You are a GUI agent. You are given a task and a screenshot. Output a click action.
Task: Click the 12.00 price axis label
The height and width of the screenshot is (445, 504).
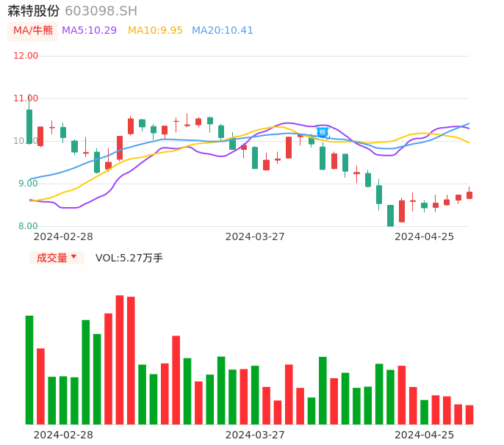pos(26,56)
